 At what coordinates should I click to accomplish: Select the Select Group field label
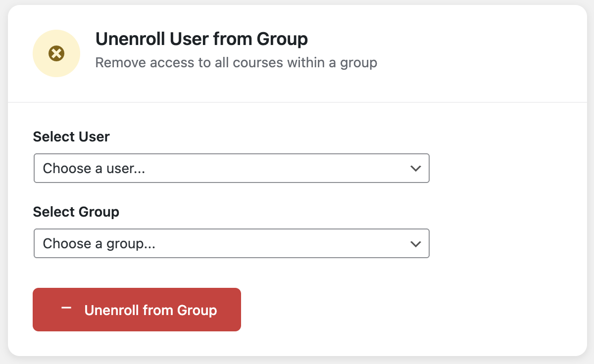(76, 212)
